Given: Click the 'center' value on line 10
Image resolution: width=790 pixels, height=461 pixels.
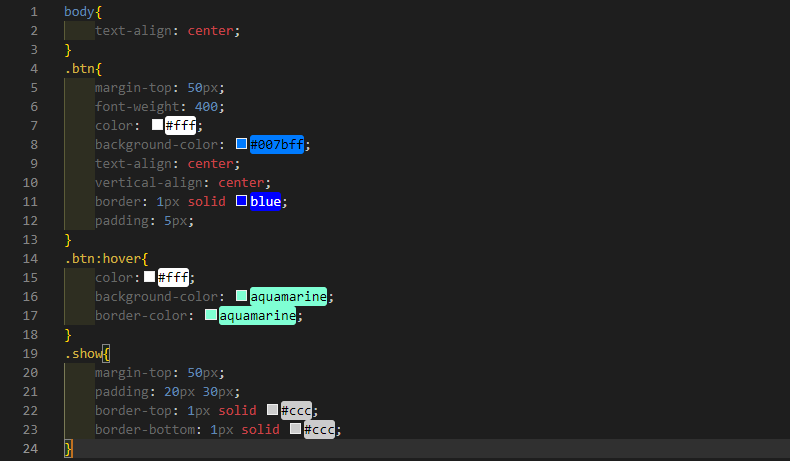Looking at the screenshot, I should tap(241, 182).
